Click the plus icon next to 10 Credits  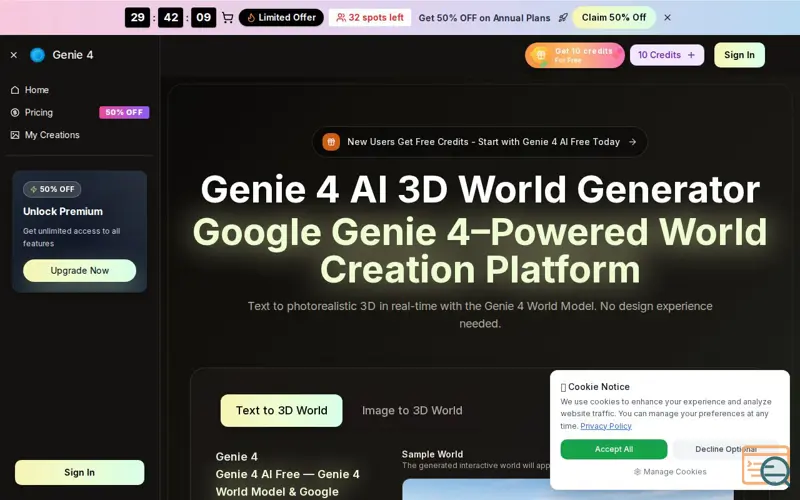(691, 55)
